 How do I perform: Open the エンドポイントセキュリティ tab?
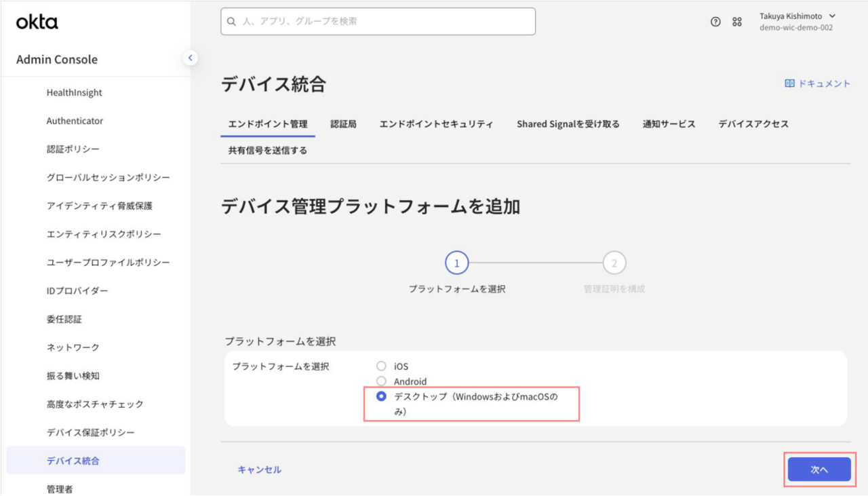436,124
